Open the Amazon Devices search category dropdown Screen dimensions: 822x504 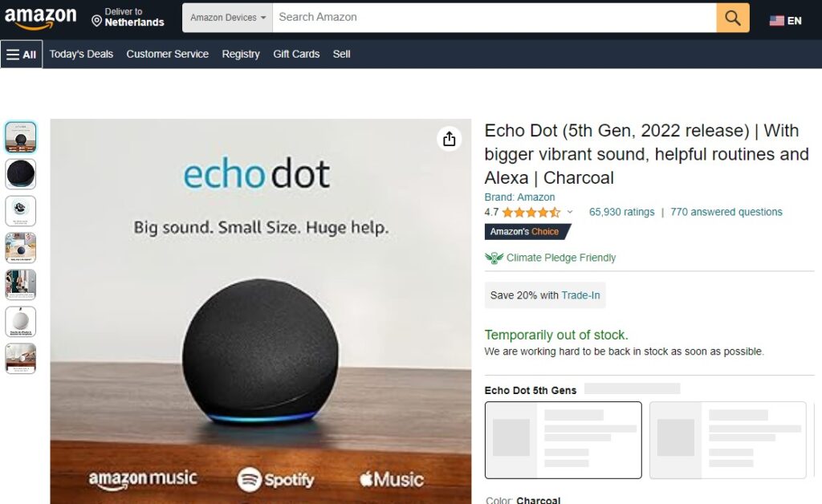pos(227,18)
